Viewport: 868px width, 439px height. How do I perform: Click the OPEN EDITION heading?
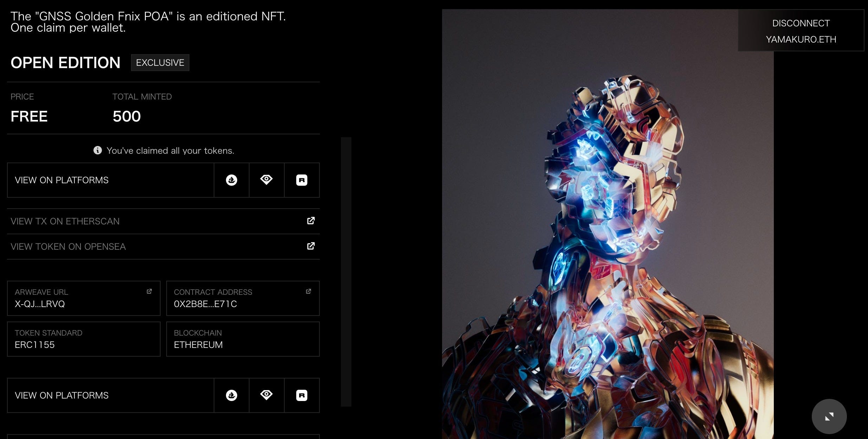(65, 63)
